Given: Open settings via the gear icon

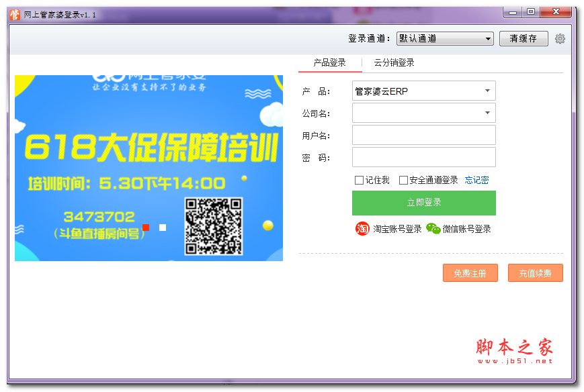Looking at the screenshot, I should [x=560, y=39].
